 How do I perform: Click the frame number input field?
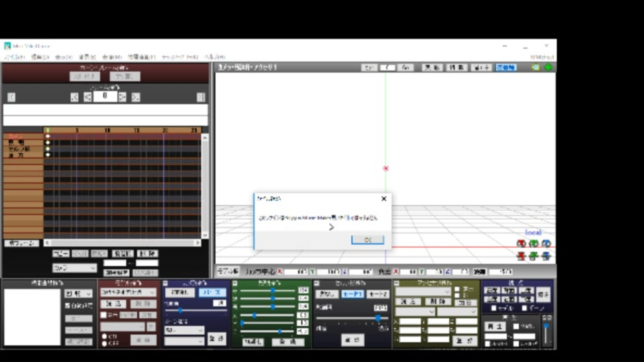(105, 97)
